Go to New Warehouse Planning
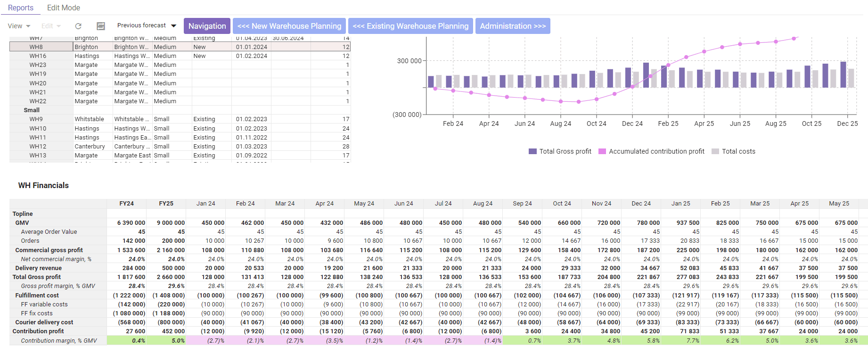This screenshot has width=868, height=354. (289, 26)
